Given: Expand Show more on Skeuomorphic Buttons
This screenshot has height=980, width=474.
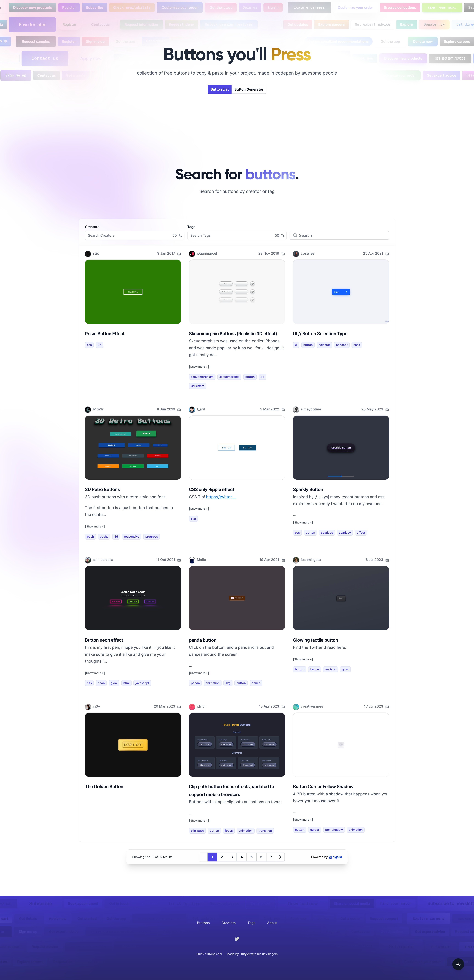Looking at the screenshot, I should (199, 367).
